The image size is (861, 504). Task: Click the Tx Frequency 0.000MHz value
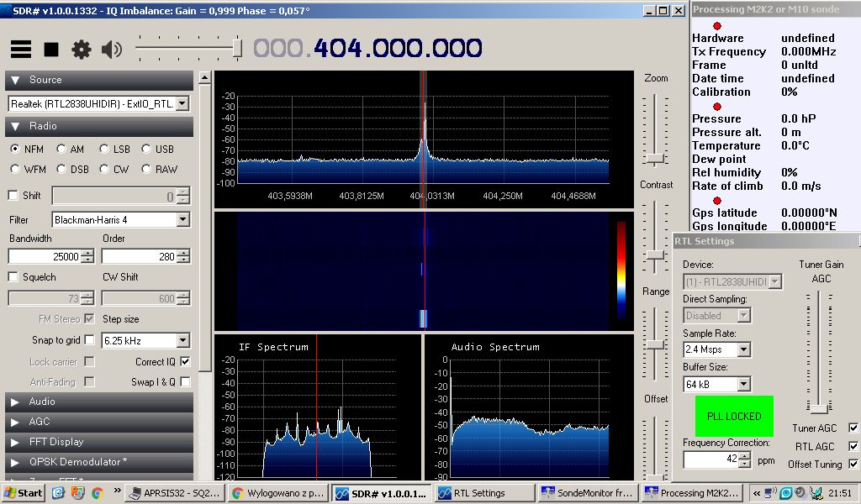pyautogui.click(x=808, y=51)
